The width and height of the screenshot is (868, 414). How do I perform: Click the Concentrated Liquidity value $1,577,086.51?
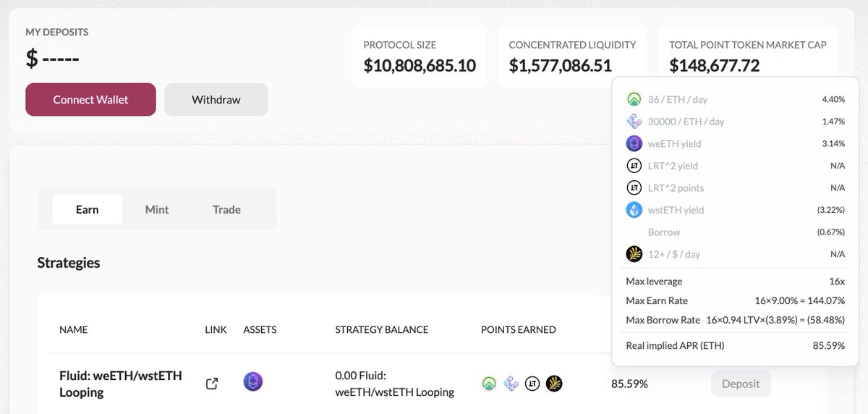(x=561, y=66)
